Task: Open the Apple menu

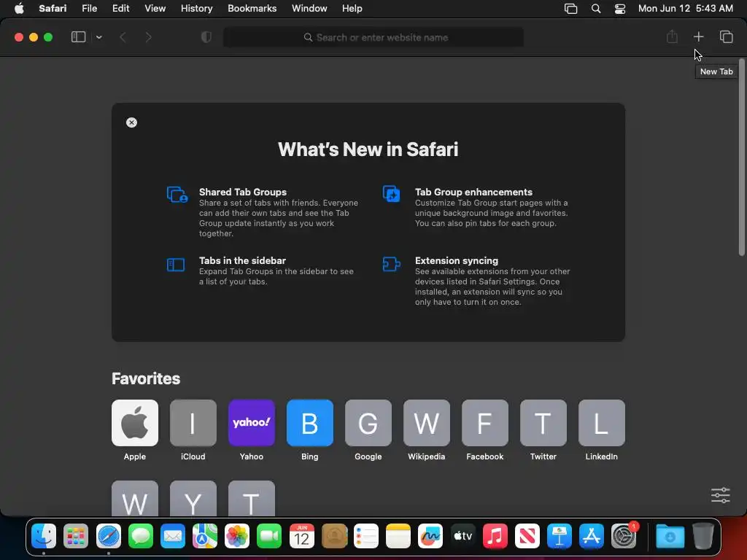Action: pos(19,9)
